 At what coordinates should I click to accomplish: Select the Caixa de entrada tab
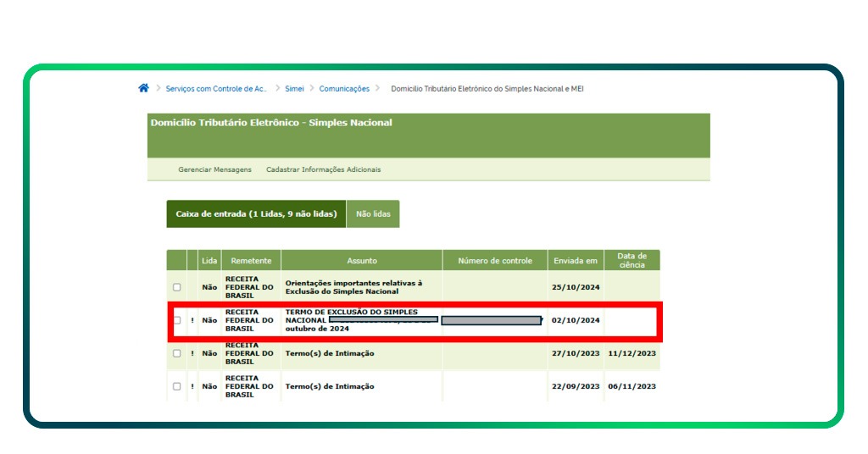255,214
